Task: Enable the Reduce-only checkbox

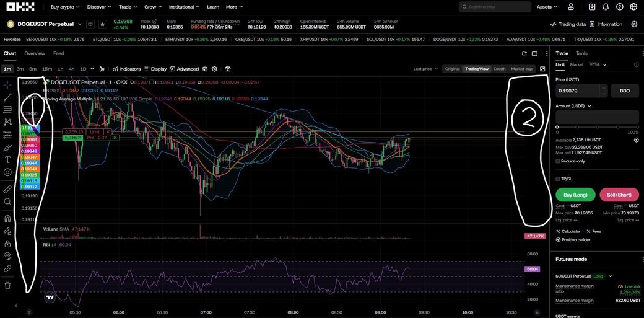Action: pyautogui.click(x=558, y=161)
